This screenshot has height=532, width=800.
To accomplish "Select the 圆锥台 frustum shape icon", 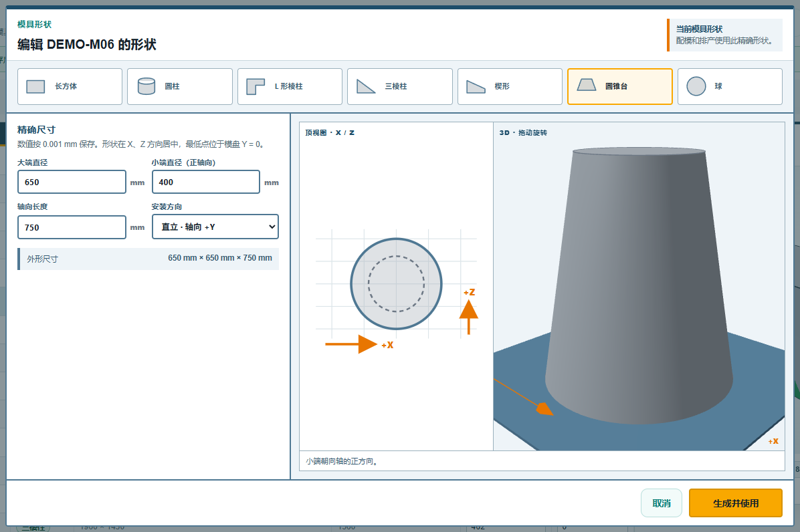I will [586, 85].
